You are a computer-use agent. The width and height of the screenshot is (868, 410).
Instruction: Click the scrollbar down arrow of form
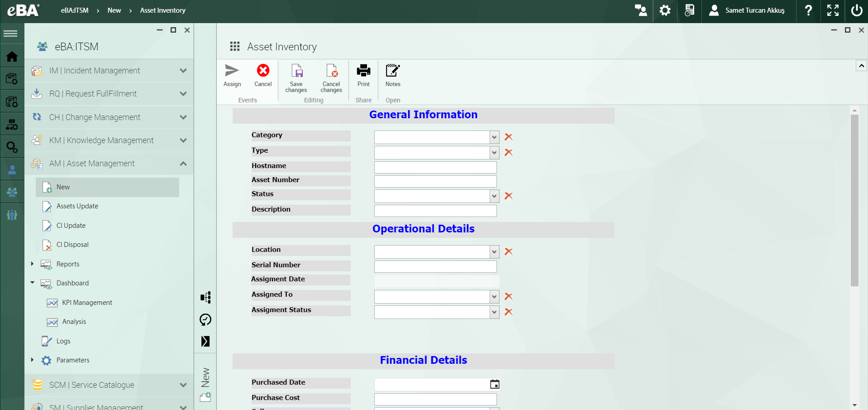pos(854,405)
